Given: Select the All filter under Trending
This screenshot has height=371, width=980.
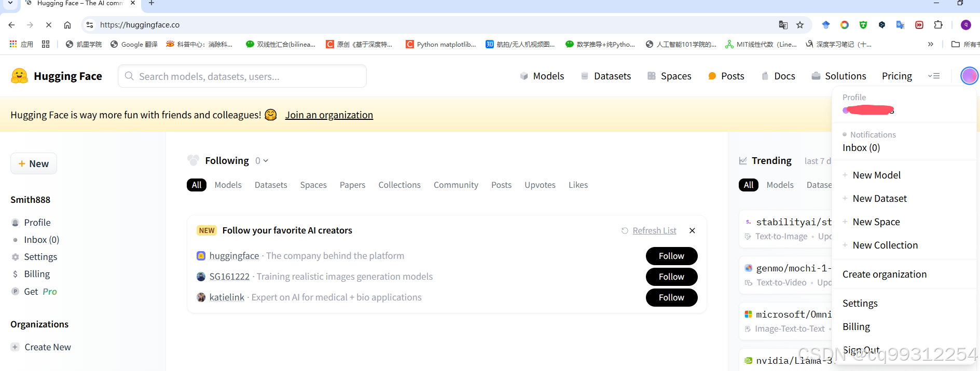Looking at the screenshot, I should [749, 185].
